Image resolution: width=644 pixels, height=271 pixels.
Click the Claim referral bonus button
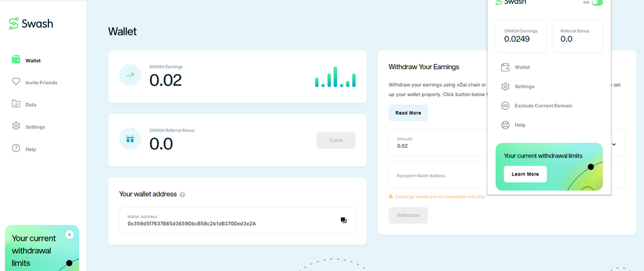click(x=336, y=140)
